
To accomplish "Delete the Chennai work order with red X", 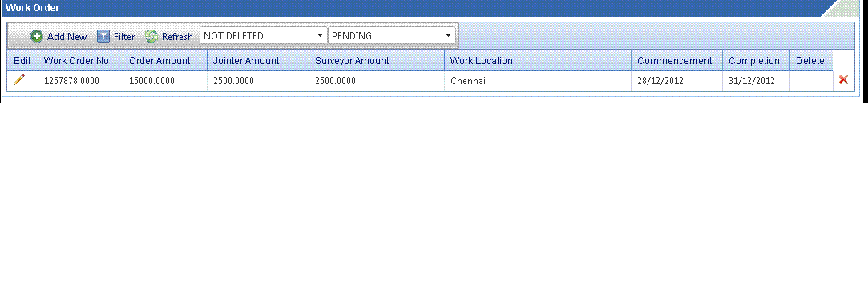I will 844,80.
